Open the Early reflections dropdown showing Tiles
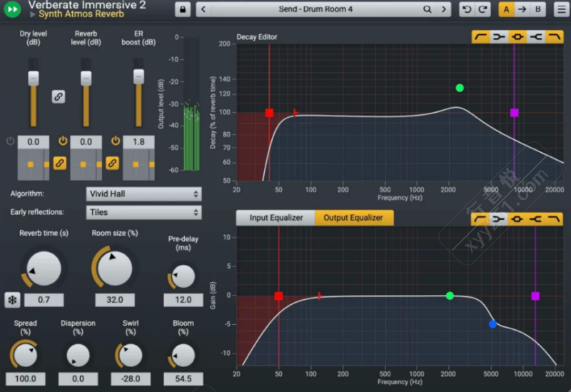 143,212
